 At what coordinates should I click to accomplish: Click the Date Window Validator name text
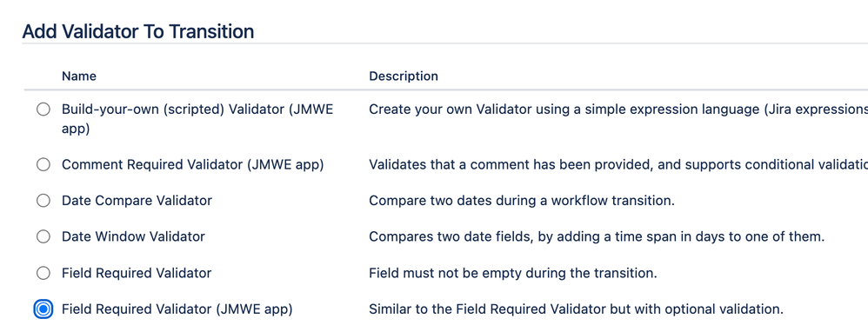tap(133, 236)
